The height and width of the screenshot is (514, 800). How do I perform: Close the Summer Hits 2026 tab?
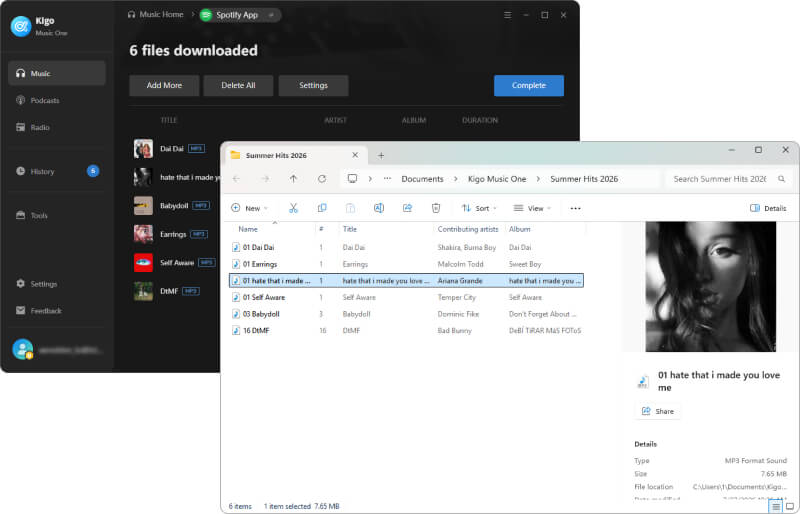tap(355, 155)
